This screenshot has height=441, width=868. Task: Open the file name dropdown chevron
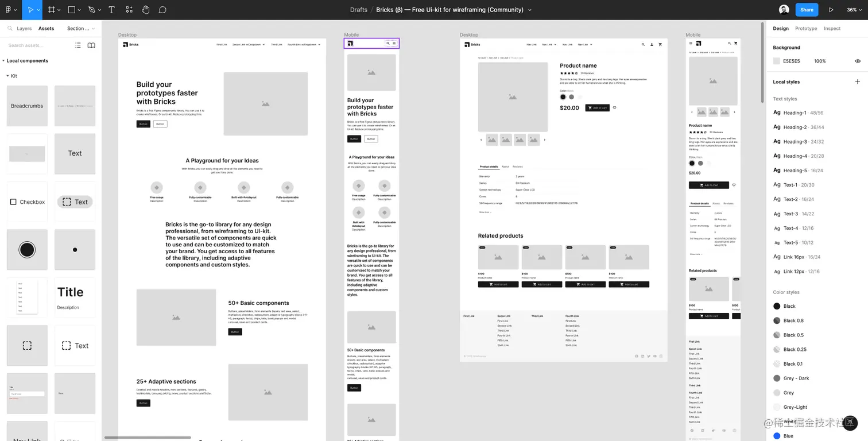529,10
